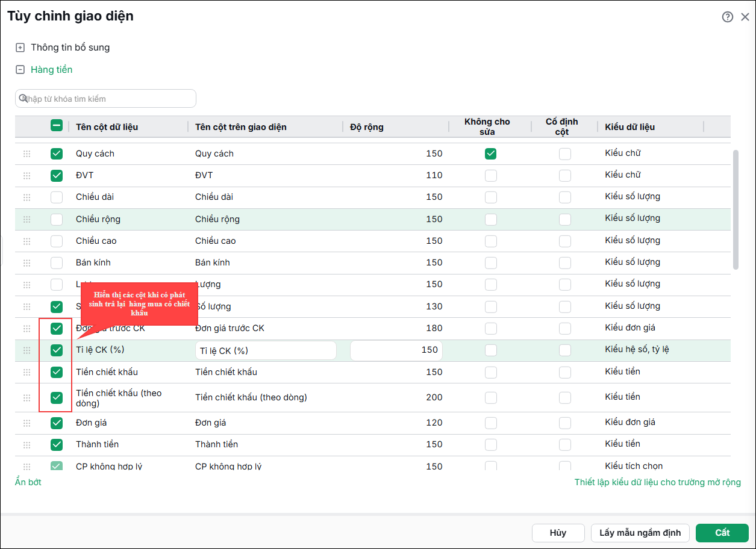Click the Kiểu dữ liệu column header

tap(629, 127)
